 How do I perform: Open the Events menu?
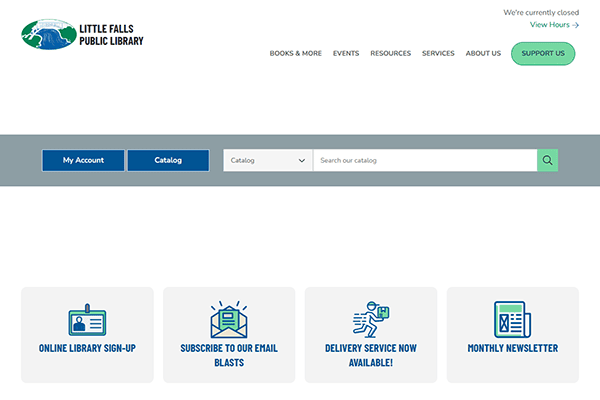click(346, 53)
